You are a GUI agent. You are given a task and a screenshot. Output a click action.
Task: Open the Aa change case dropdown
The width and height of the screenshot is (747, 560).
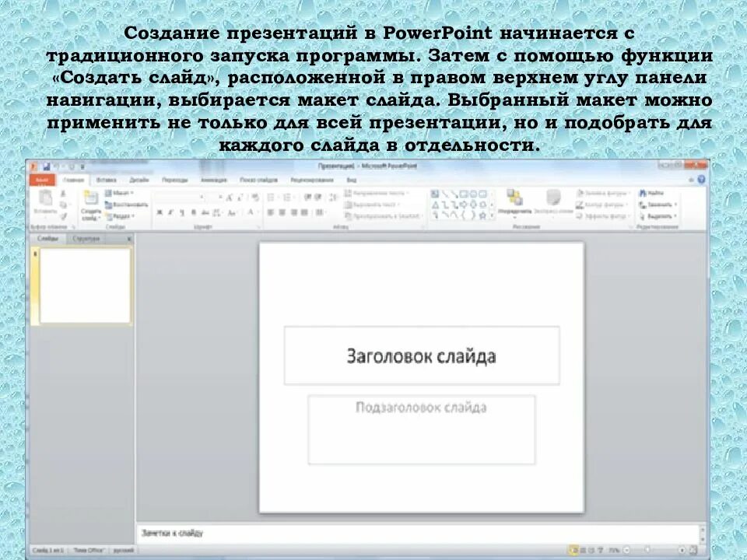pos(232,212)
